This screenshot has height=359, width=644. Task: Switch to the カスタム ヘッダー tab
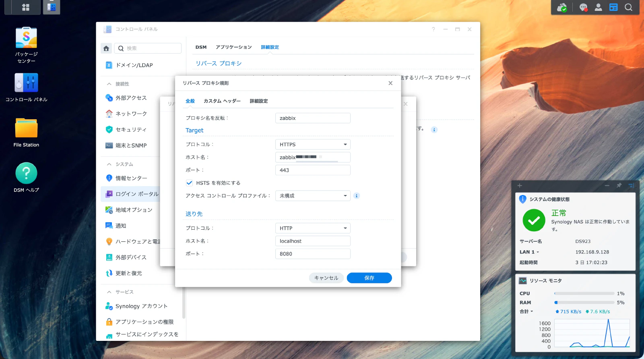click(222, 101)
